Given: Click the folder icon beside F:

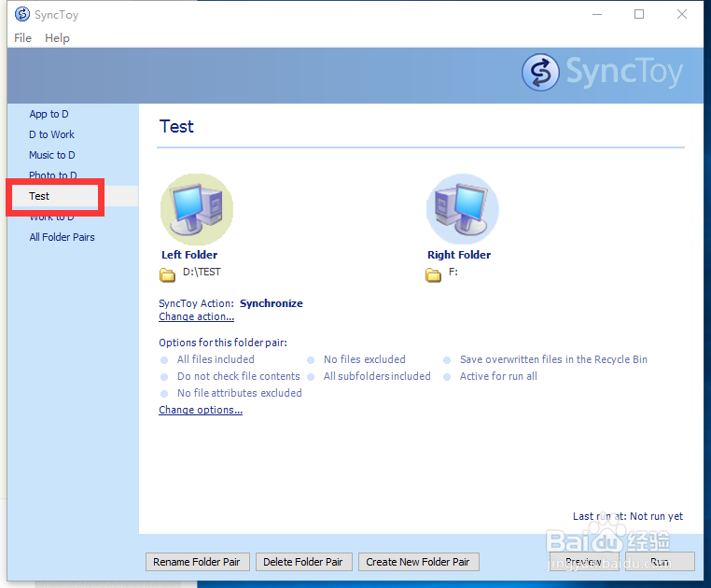Looking at the screenshot, I should (433, 274).
